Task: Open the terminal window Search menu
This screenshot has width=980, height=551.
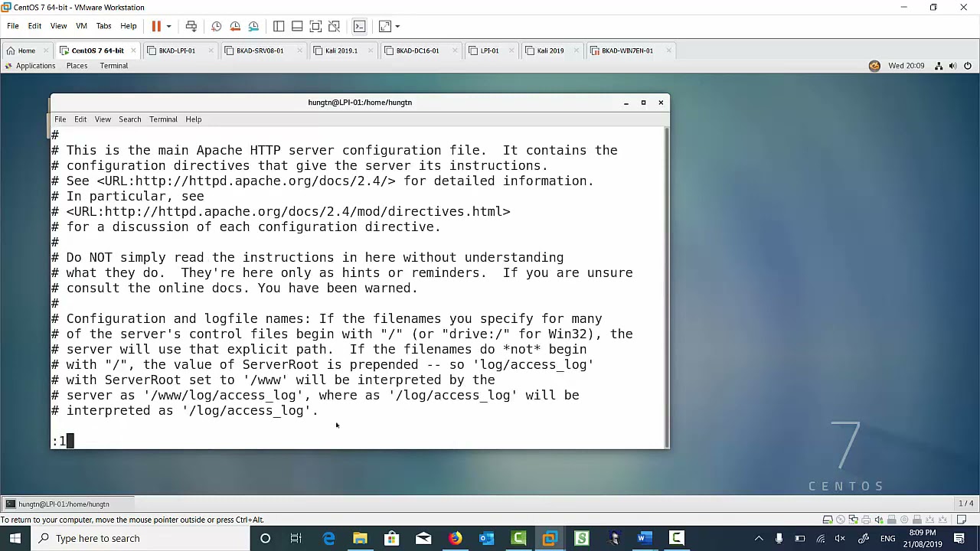Action: (129, 119)
